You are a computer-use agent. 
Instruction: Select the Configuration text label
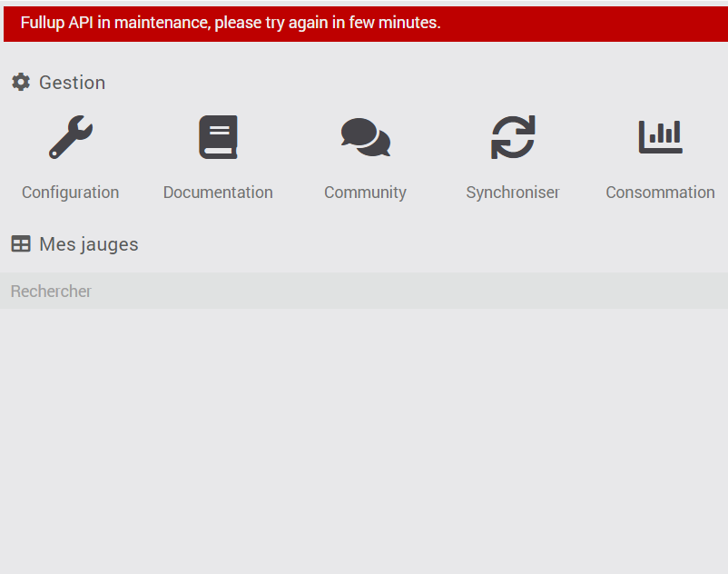click(x=71, y=193)
